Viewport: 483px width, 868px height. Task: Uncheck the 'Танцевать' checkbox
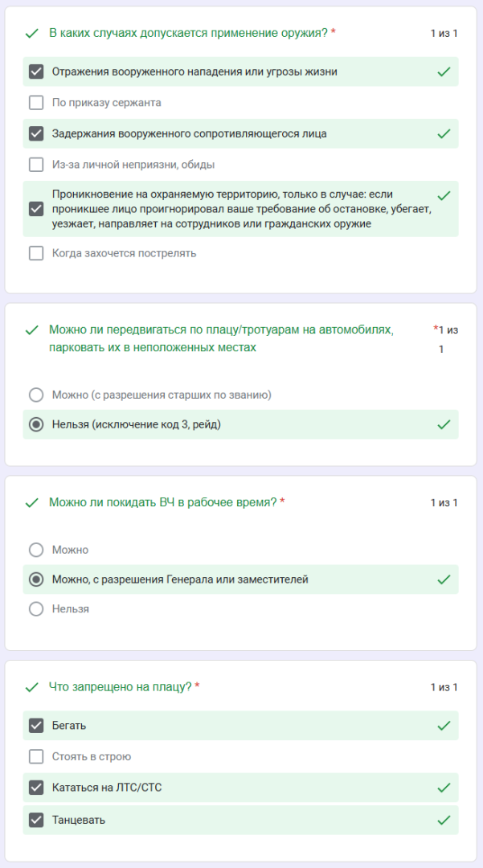[x=36, y=820]
